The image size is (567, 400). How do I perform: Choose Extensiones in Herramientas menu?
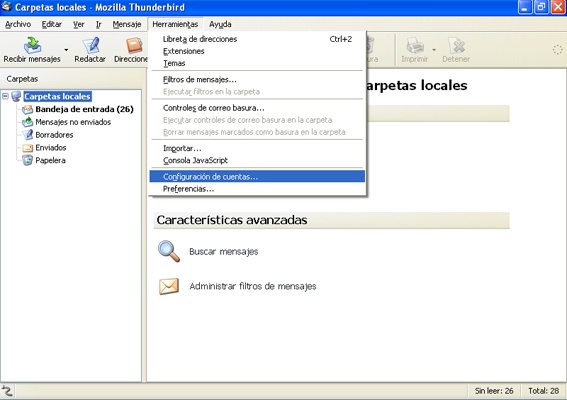coord(257,51)
